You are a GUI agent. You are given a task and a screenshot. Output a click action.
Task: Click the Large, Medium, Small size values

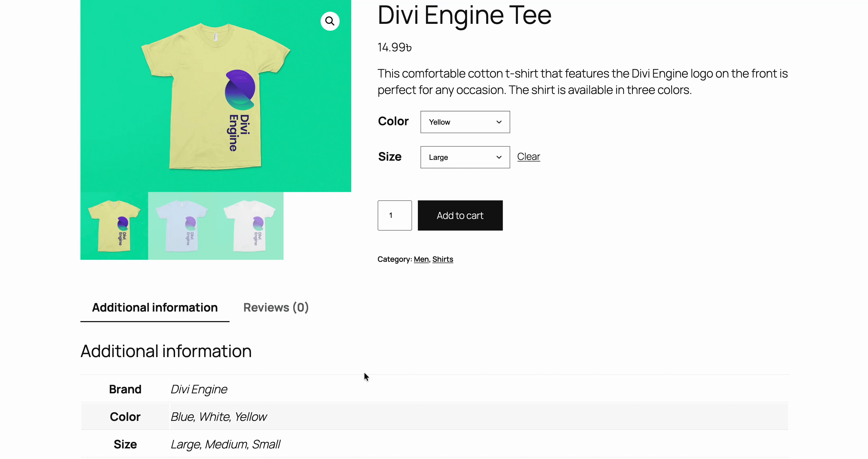click(x=225, y=444)
